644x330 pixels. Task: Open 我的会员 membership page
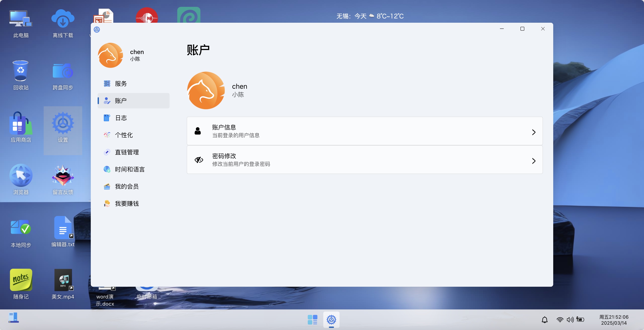pos(127,186)
